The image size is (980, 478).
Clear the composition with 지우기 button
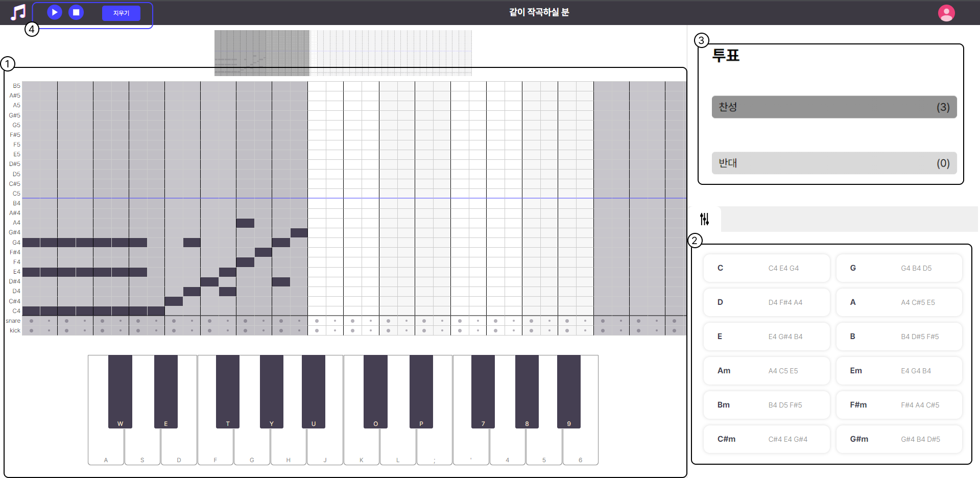coord(121,13)
